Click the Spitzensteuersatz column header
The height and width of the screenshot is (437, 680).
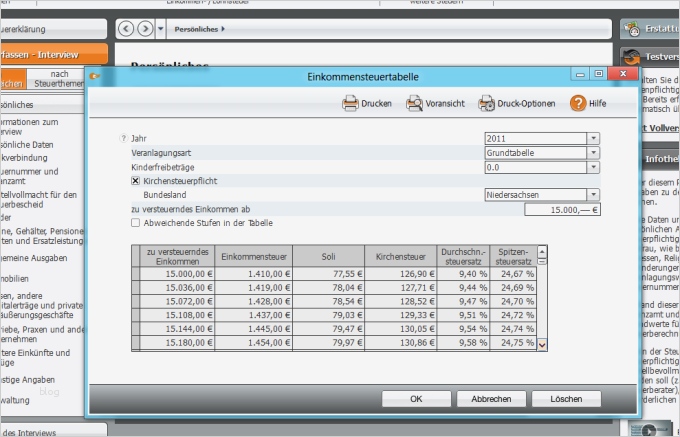pyautogui.click(x=513, y=256)
